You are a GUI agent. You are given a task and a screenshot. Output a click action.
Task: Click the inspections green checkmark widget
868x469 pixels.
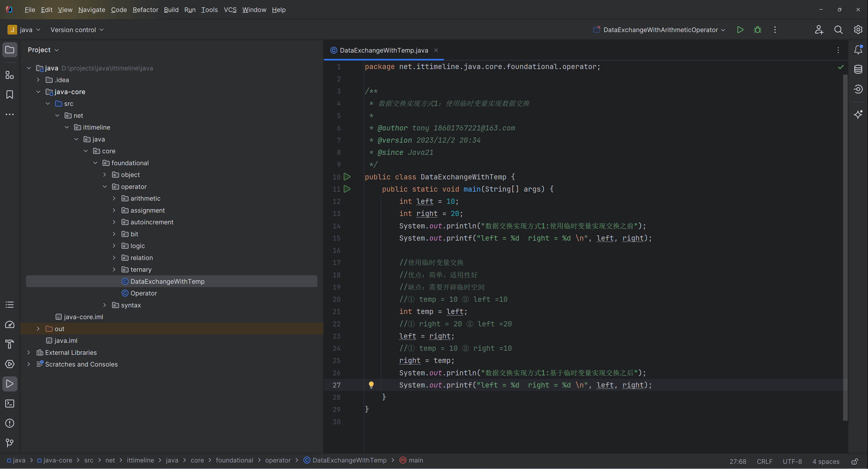pos(841,67)
